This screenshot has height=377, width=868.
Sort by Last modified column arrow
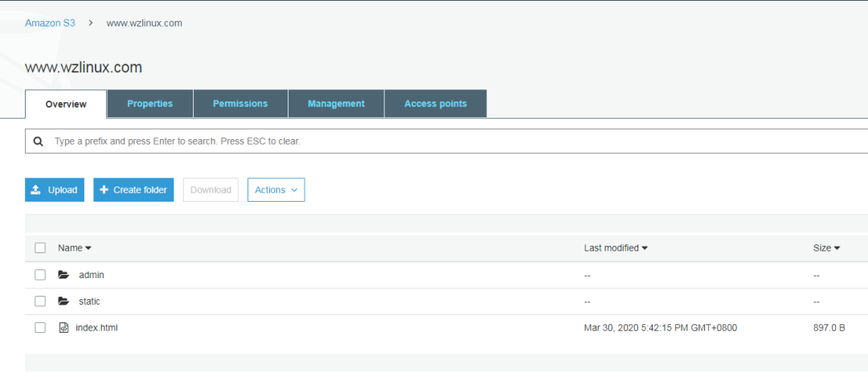[645, 248]
